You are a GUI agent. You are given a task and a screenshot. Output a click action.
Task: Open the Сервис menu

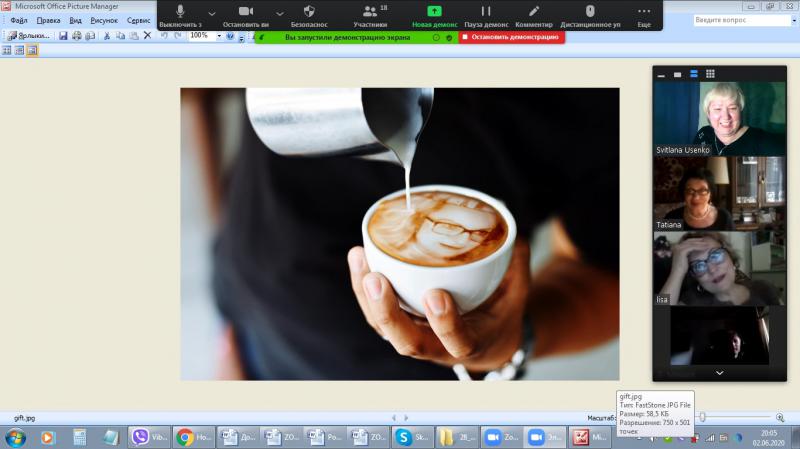click(138, 20)
